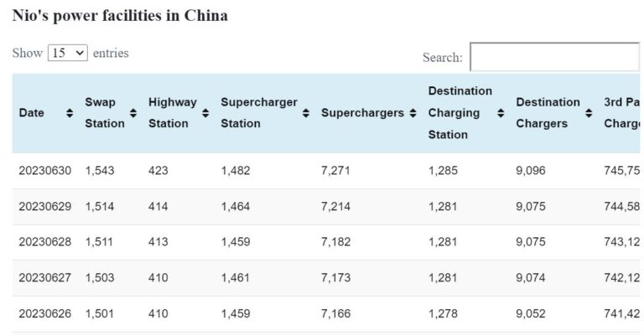Viewport: 644px width, 335px height.
Task: Click the Date column header
Action: (32, 113)
